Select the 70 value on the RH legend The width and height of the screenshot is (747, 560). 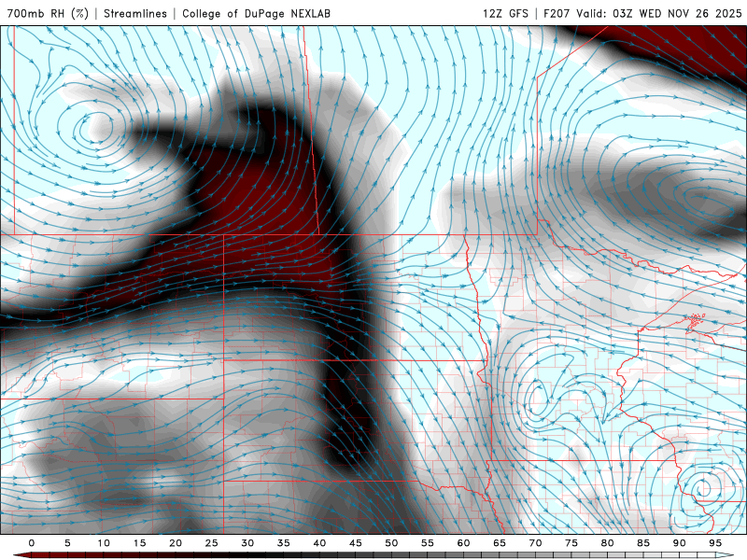(535, 543)
